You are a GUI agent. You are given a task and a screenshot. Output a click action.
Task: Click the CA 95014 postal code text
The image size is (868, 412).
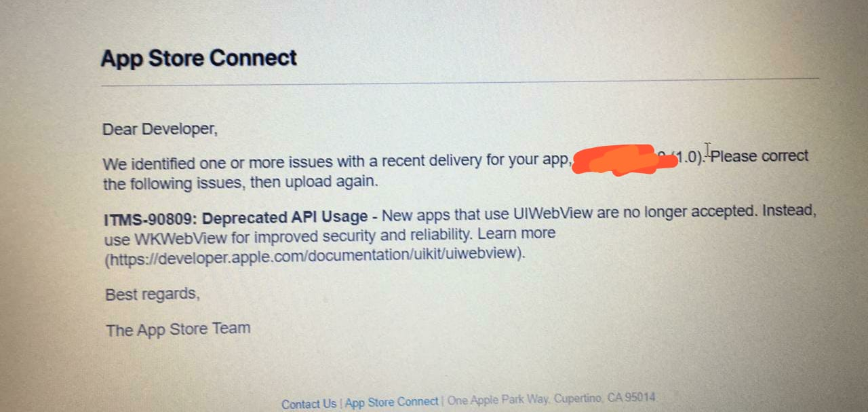click(x=631, y=398)
